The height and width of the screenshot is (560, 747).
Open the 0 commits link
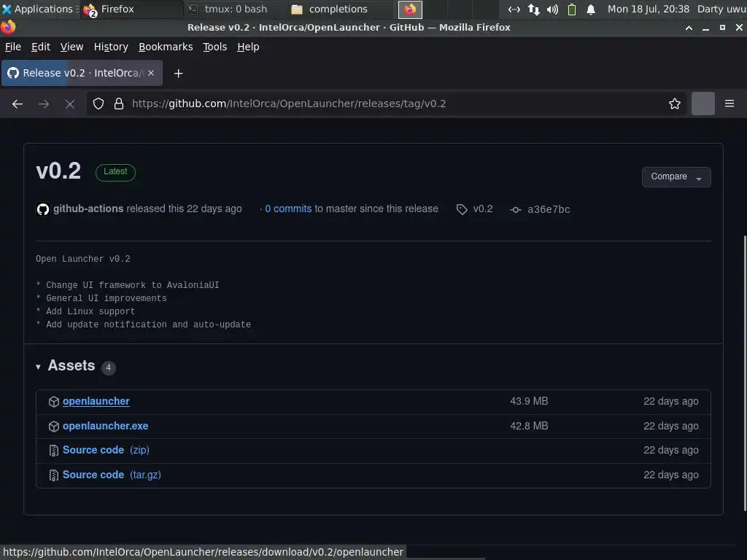287,209
